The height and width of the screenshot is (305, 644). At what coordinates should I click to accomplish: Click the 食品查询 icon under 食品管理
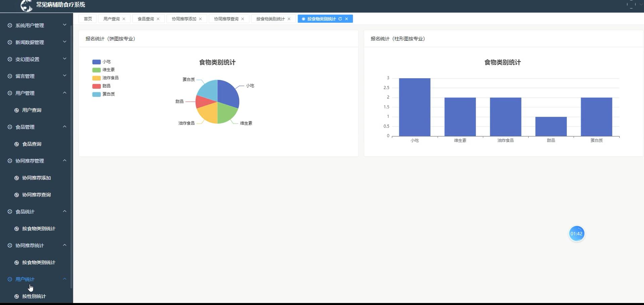click(16, 144)
